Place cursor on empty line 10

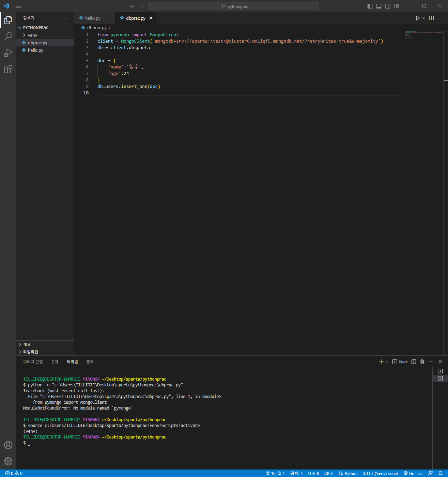coord(249,93)
